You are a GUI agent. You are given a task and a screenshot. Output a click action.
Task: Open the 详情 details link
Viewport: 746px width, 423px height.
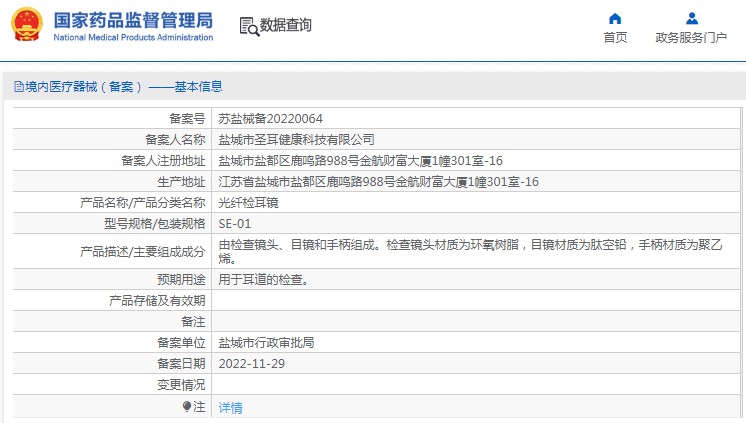click(230, 408)
